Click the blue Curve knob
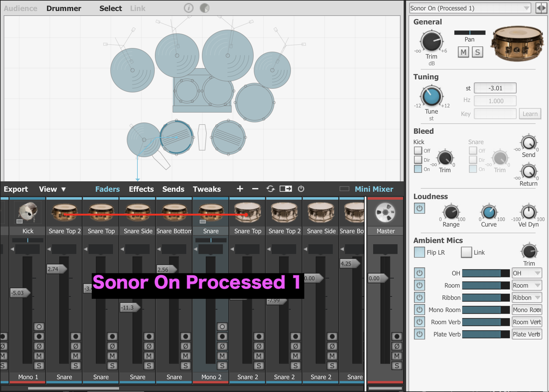The width and height of the screenshot is (549, 392). 489,212
